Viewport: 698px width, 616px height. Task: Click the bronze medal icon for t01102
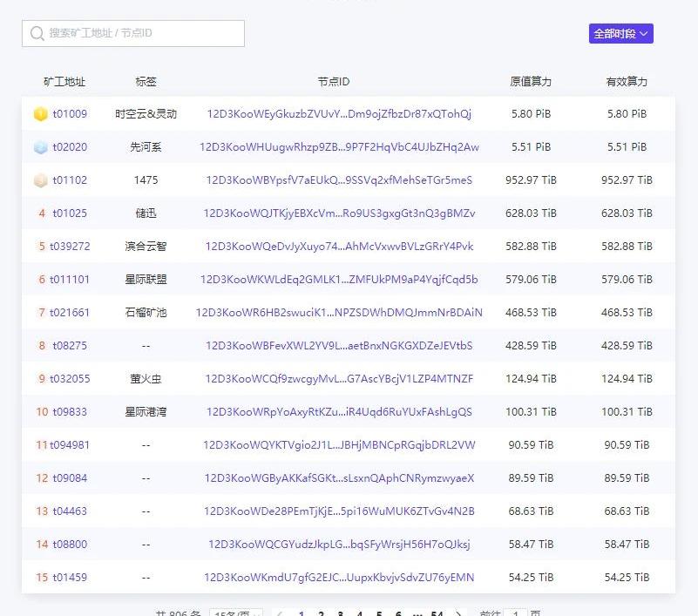[40, 180]
